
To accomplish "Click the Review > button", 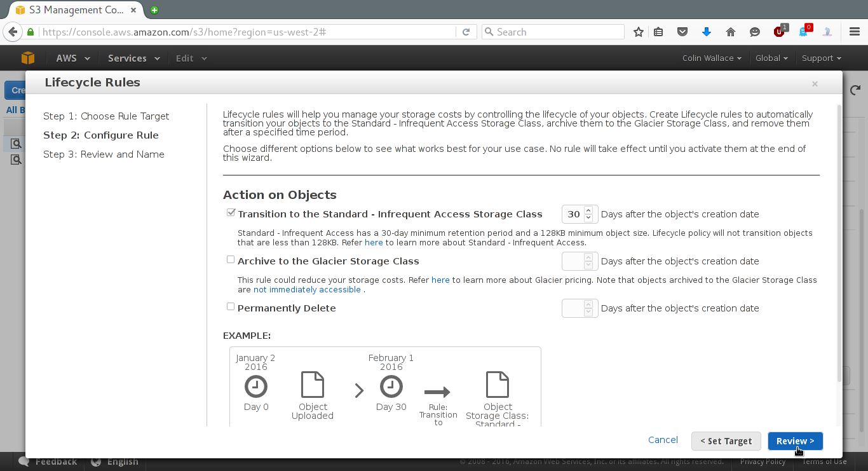I will coord(795,441).
